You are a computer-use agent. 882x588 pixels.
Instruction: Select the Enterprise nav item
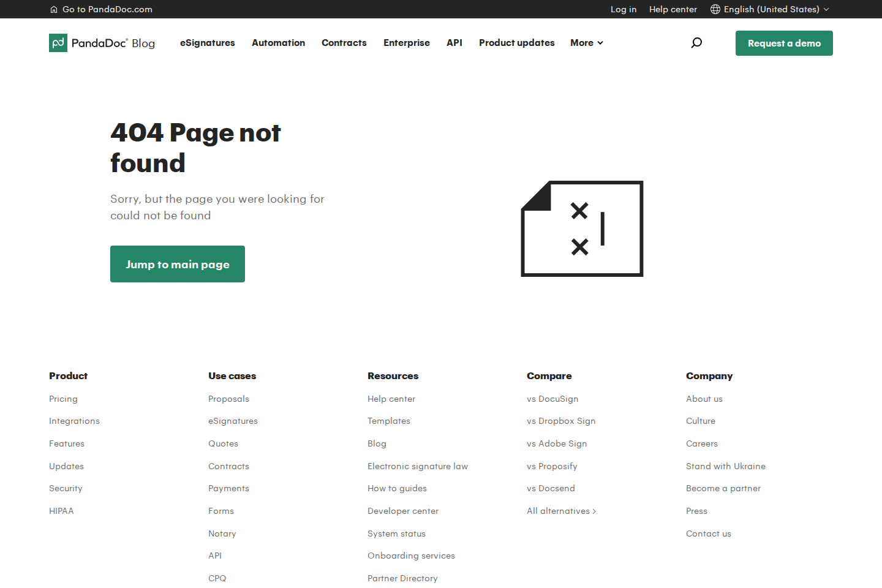click(407, 43)
